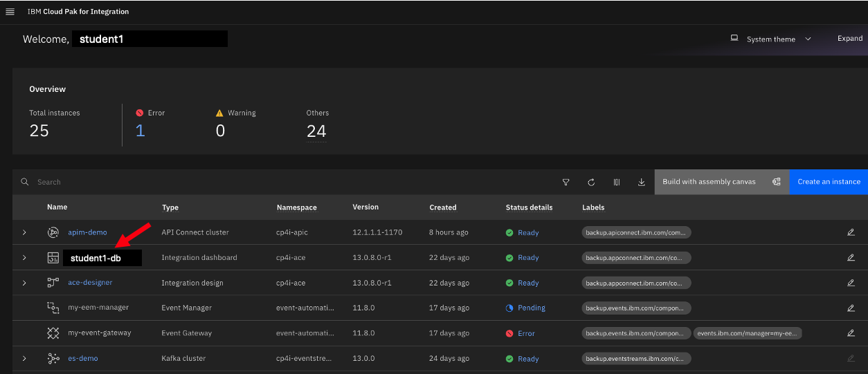Click the backup.eventstreams.ibm.com label tag
868x374 pixels.
pyautogui.click(x=637, y=358)
